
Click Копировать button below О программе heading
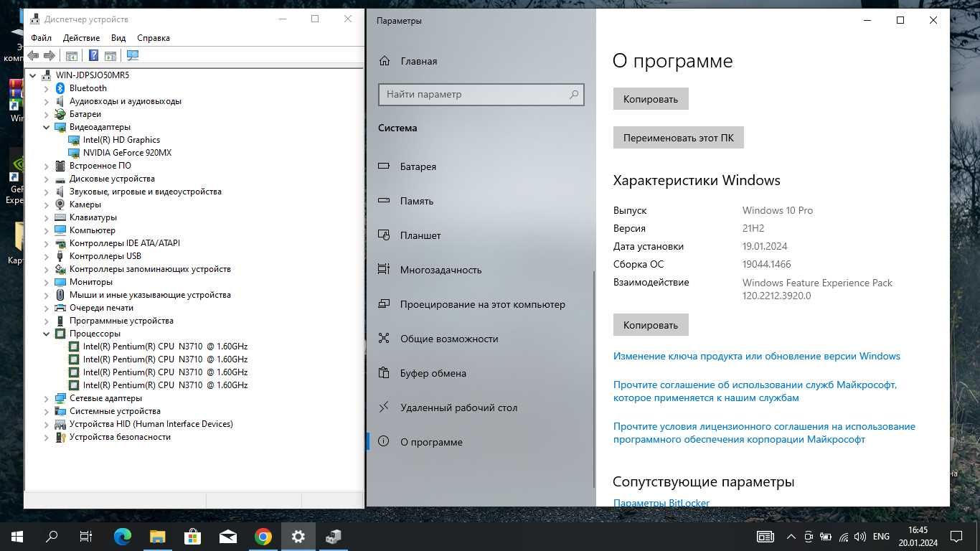click(x=651, y=99)
